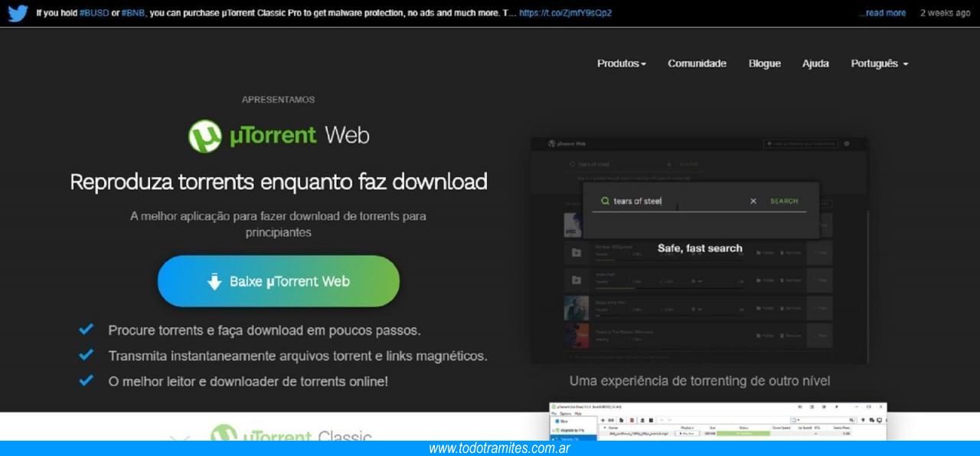Click the gear icon in the µTorrent Web preview
The width and height of the screenshot is (980, 456).
coord(847,144)
